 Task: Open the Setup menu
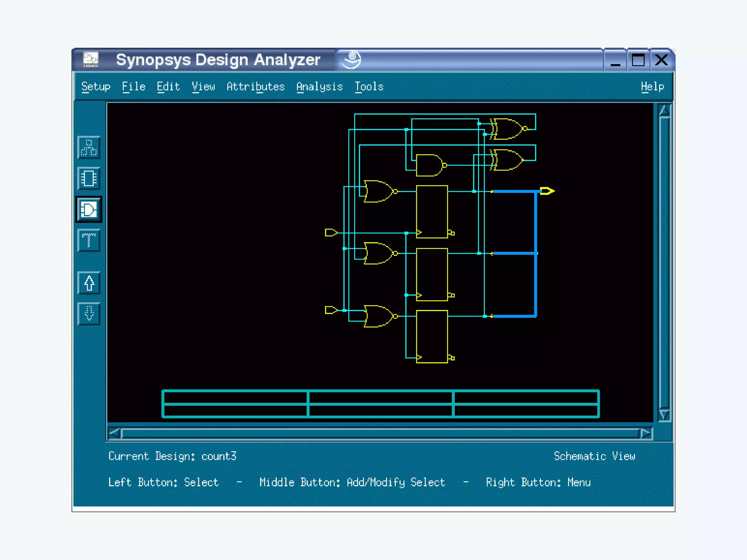(96, 87)
